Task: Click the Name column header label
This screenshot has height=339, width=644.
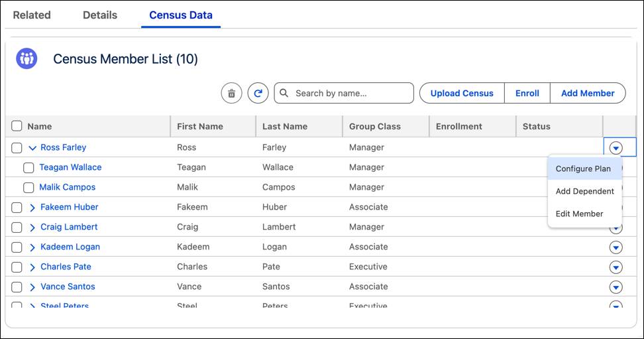Action: [40, 126]
